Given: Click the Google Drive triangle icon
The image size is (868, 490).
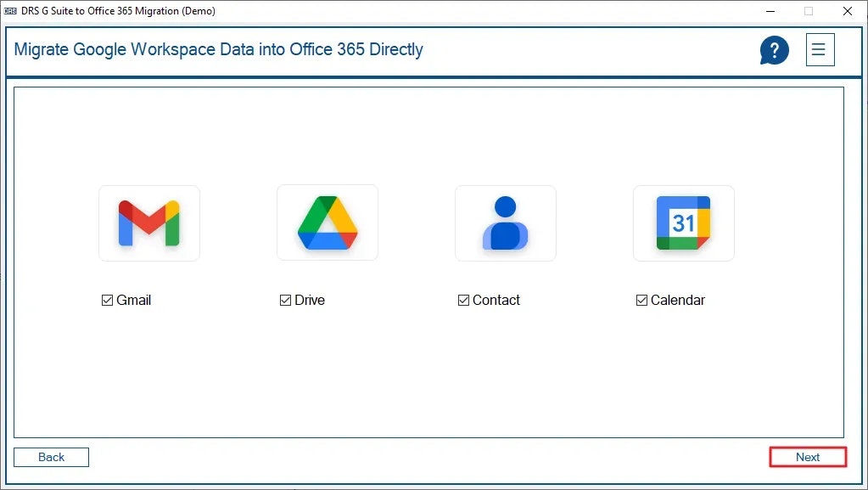Looking at the screenshot, I should coord(328,222).
